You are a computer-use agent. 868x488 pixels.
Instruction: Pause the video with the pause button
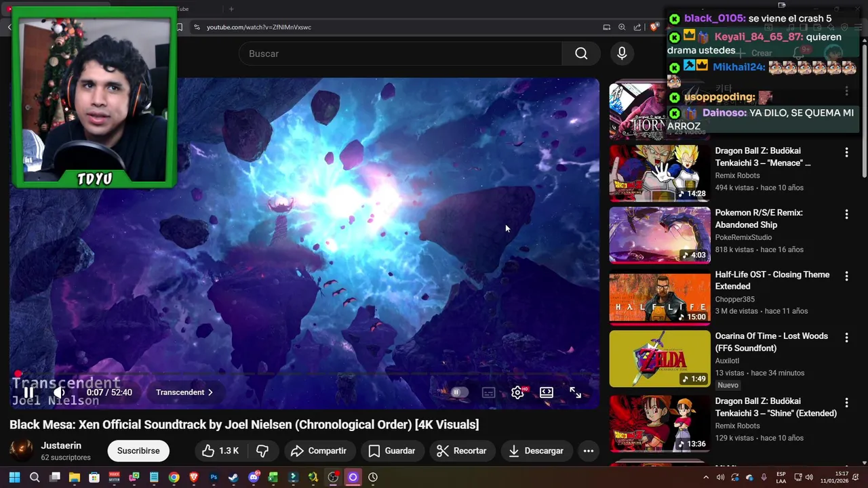point(28,392)
